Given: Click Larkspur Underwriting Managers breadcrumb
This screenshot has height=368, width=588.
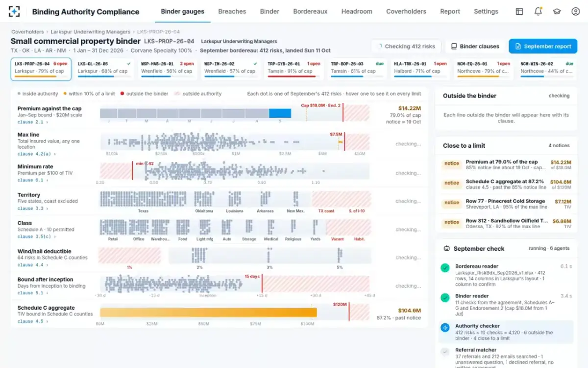Looking at the screenshot, I should pos(91,32).
